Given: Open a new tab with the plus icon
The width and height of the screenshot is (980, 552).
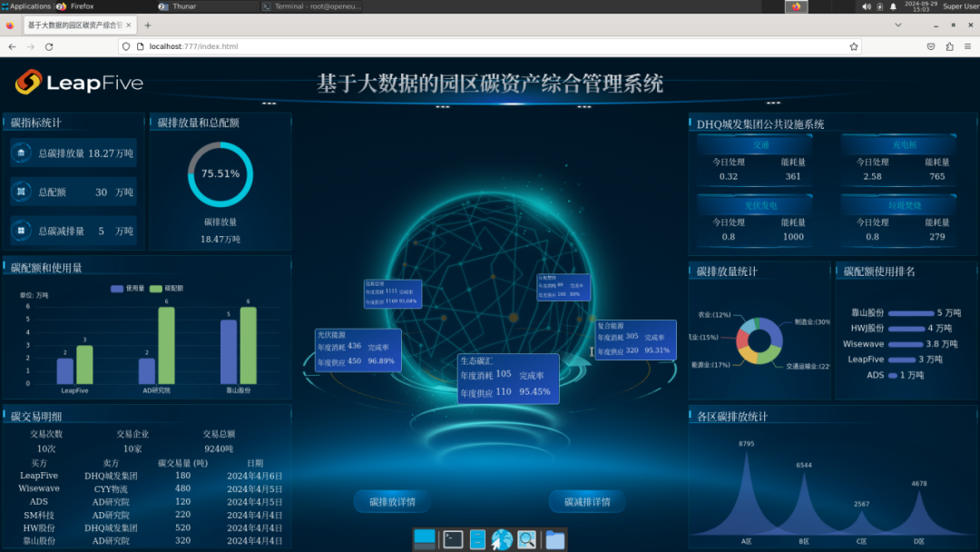Looking at the screenshot, I should pyautogui.click(x=148, y=25).
